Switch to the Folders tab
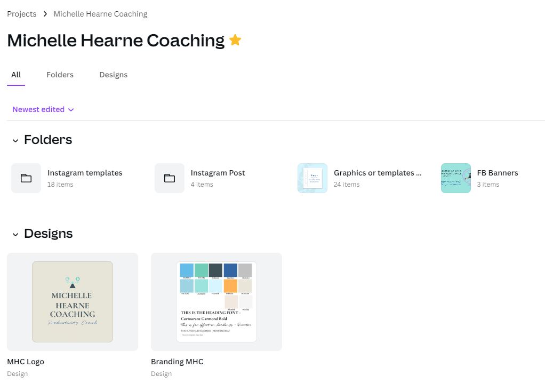Image resolution: width=545 pixels, height=392 pixels. coord(60,75)
